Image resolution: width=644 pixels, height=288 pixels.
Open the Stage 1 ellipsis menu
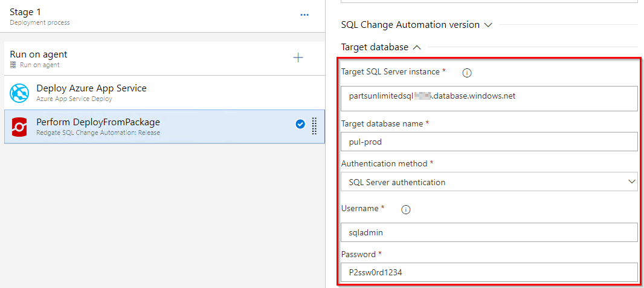tap(304, 15)
